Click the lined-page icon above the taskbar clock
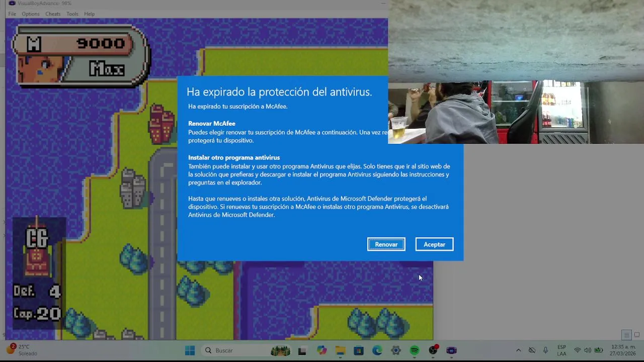 [626, 335]
